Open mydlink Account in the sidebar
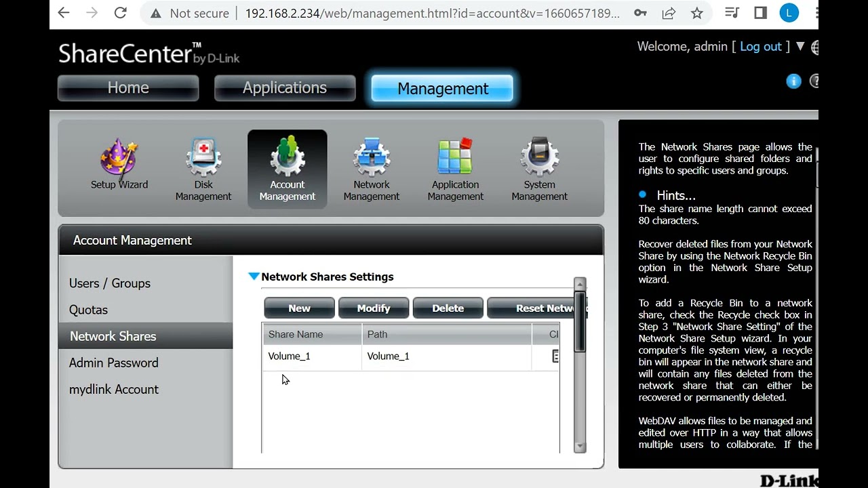 point(114,389)
